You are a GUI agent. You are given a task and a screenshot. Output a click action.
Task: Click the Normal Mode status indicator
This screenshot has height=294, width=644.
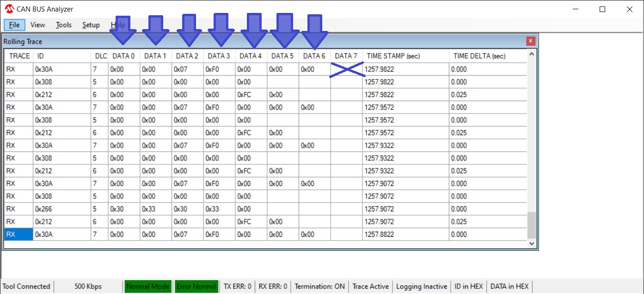coord(147,286)
